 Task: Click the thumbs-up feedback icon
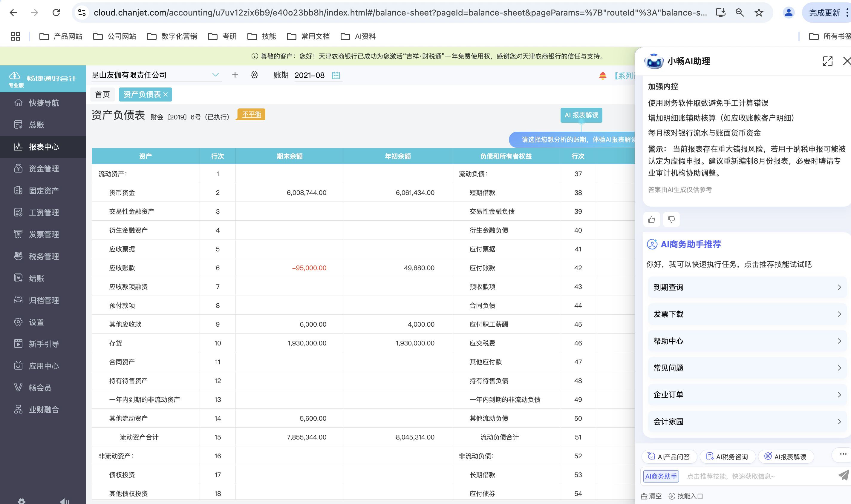coord(651,220)
